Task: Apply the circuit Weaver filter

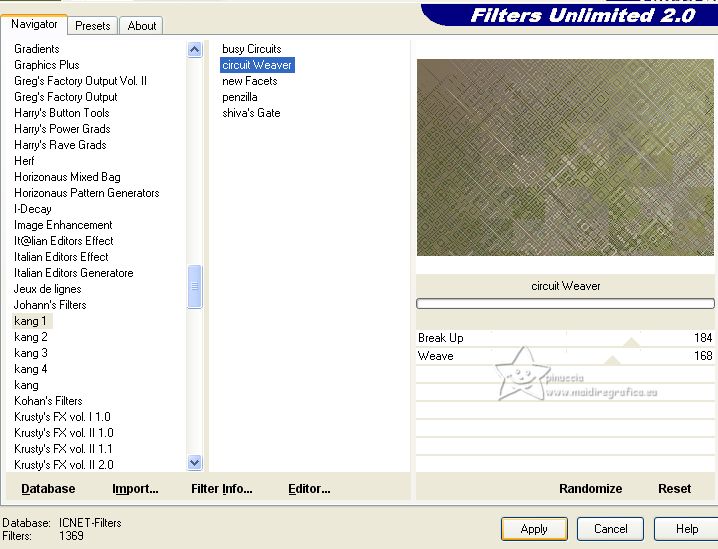Action: (x=534, y=529)
